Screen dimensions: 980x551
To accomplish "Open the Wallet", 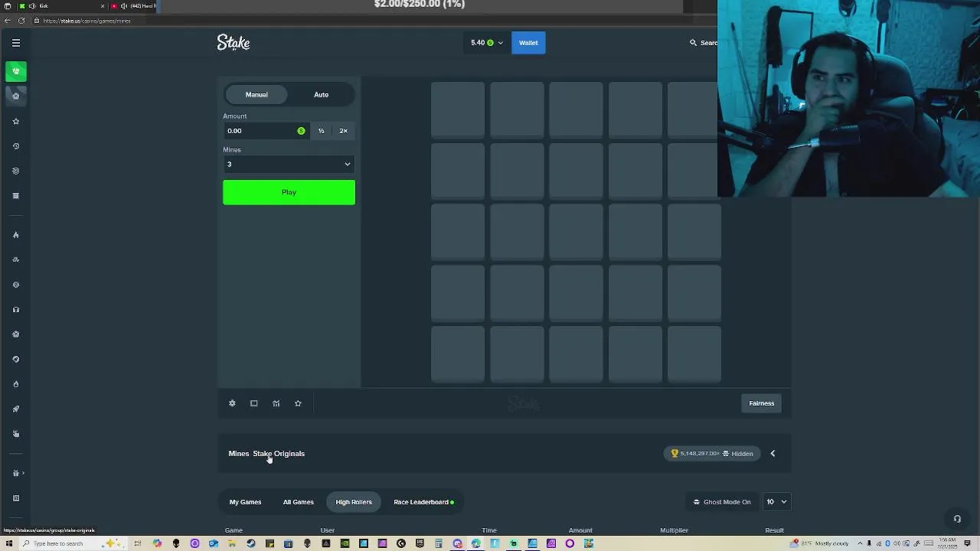I will click(528, 43).
